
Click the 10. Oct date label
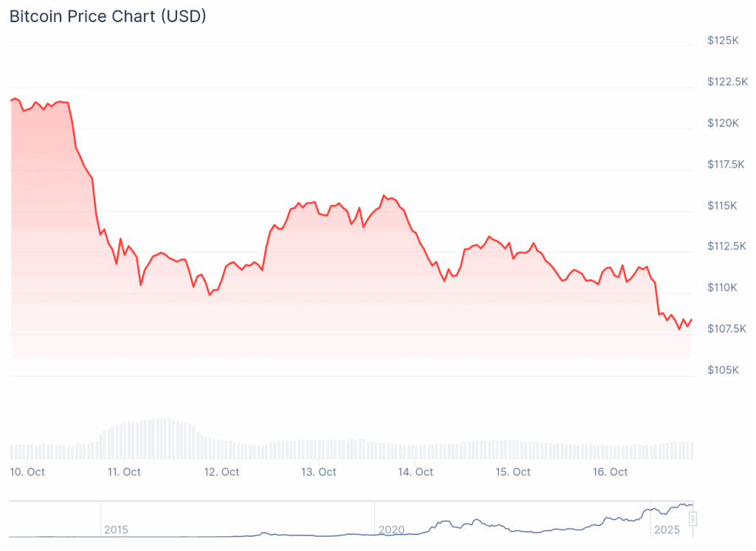[x=27, y=472]
